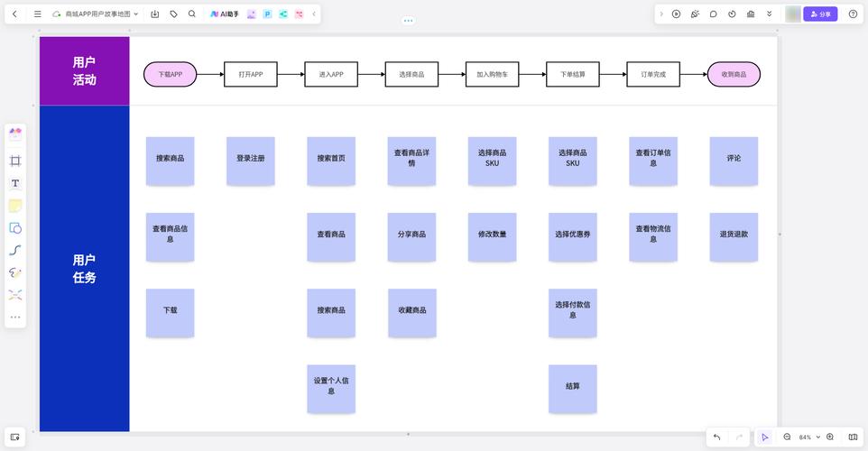Click the panel icon in bottom-left corner

point(15,437)
